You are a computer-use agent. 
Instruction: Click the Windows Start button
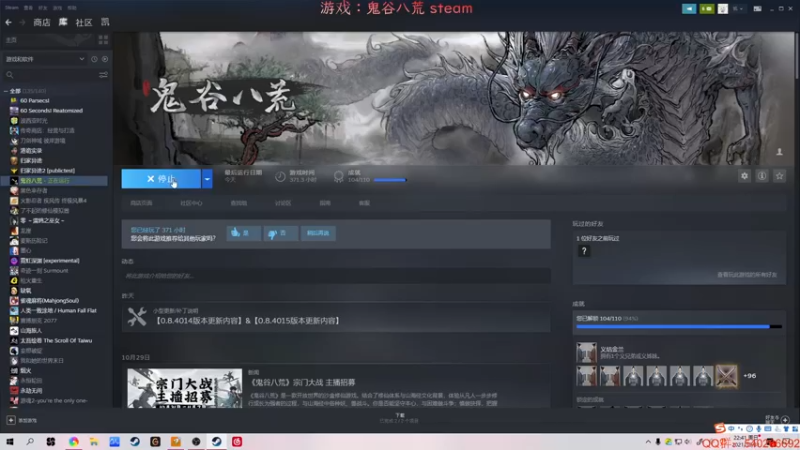pyautogui.click(x=10, y=442)
